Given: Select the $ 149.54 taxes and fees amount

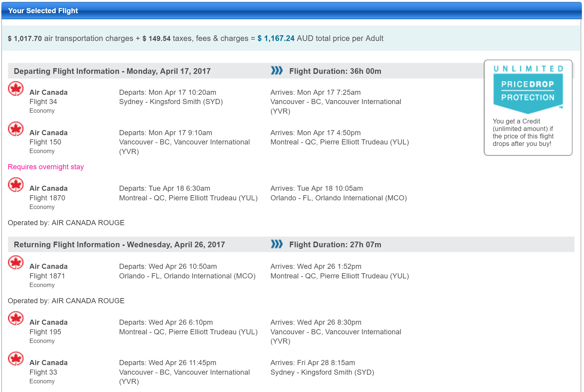Looking at the screenshot, I should pyautogui.click(x=156, y=38).
